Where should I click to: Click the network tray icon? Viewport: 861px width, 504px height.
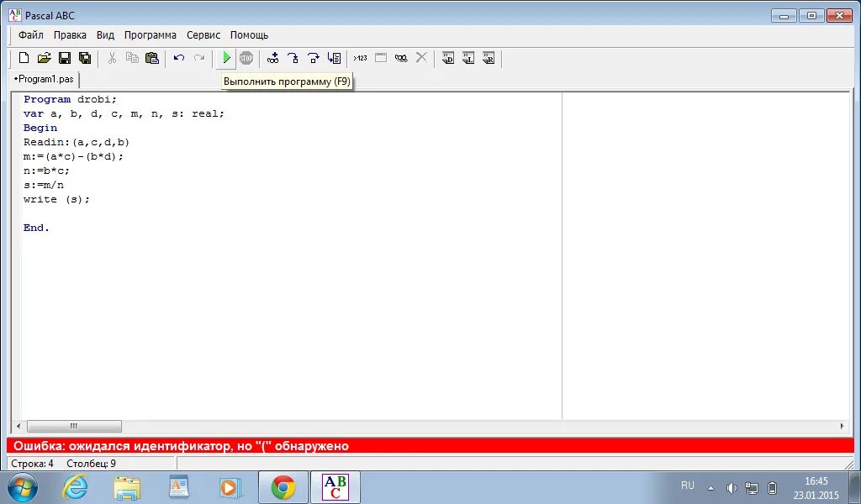(751, 487)
